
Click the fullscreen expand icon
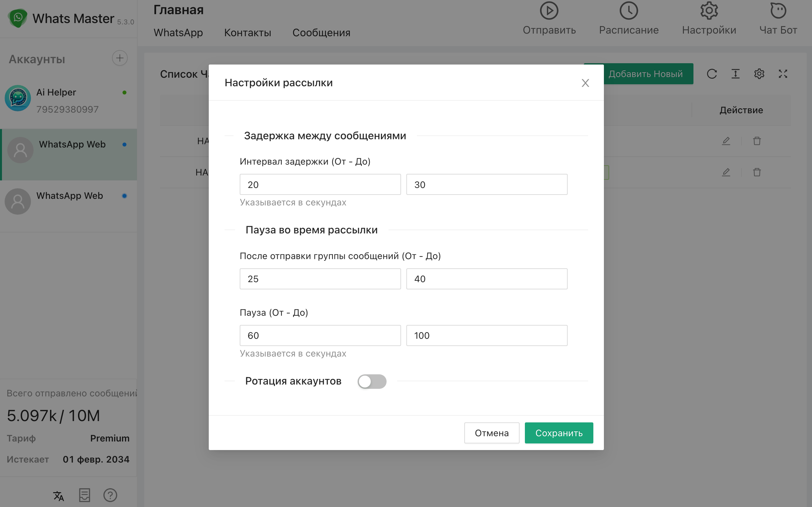(x=782, y=74)
